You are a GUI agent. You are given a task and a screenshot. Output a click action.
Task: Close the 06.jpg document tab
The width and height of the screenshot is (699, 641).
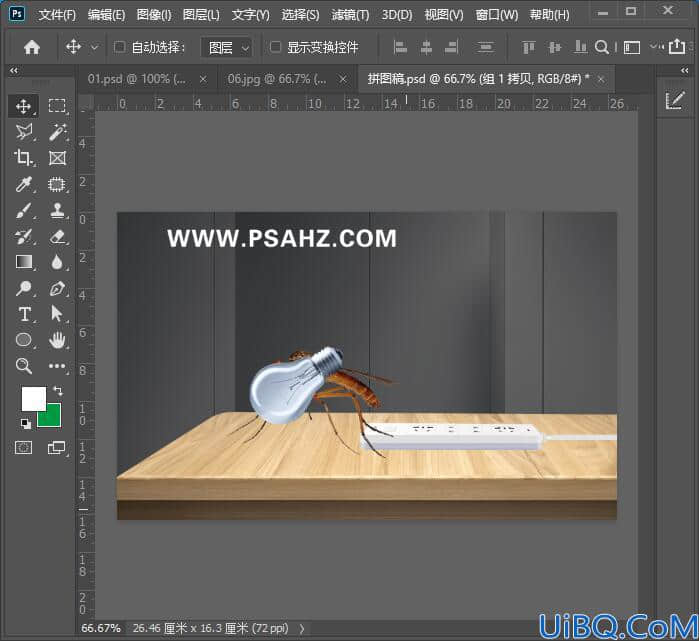pos(342,79)
